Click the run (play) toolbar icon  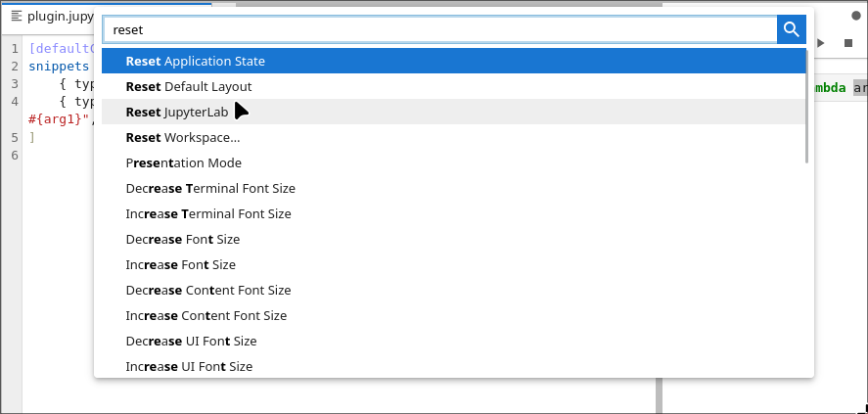tap(821, 43)
